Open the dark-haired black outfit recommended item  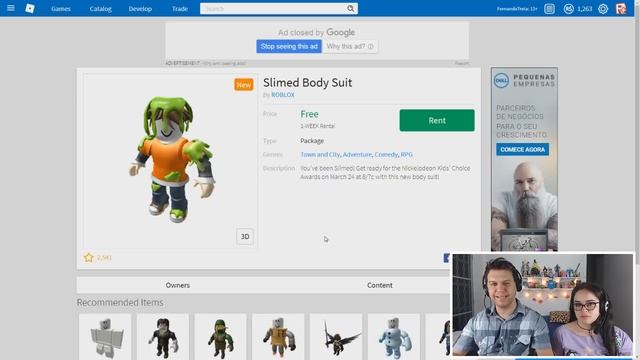(163, 337)
